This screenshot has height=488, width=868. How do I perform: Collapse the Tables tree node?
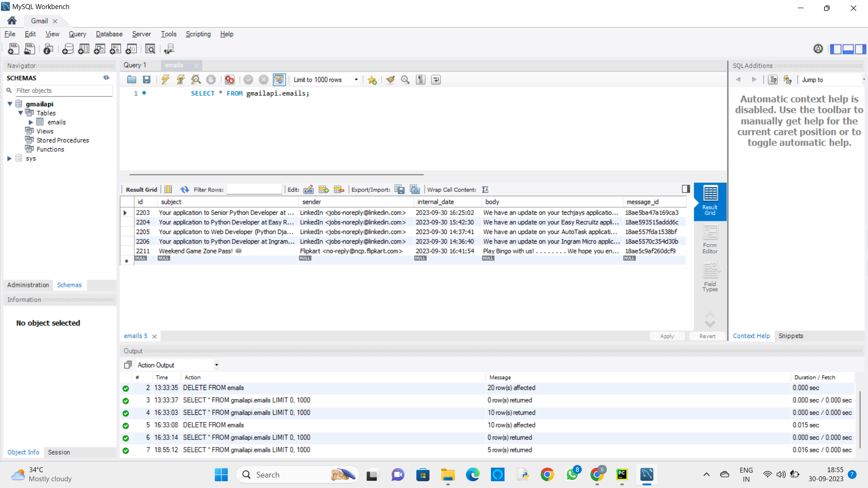[20, 113]
